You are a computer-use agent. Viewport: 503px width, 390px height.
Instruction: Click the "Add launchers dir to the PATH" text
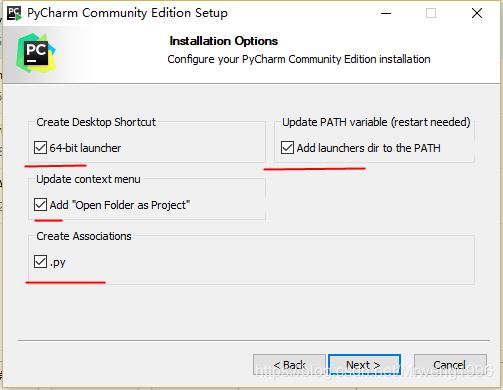coord(369,148)
